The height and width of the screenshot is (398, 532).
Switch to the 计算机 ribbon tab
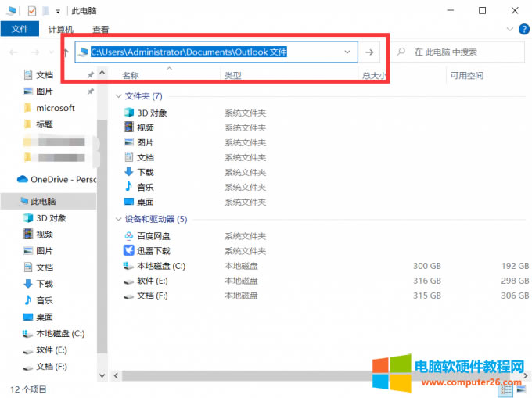click(61, 30)
